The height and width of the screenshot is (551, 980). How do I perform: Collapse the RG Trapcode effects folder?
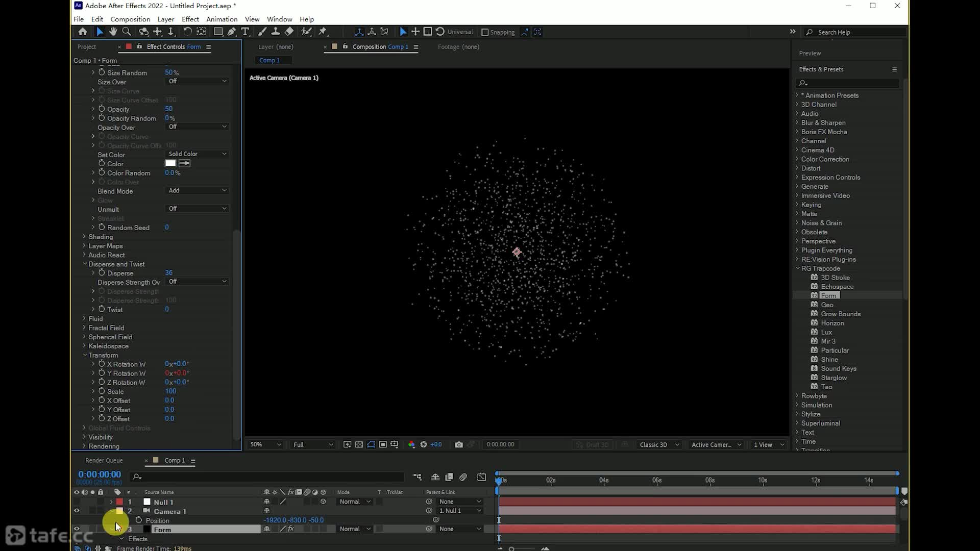(x=797, y=268)
